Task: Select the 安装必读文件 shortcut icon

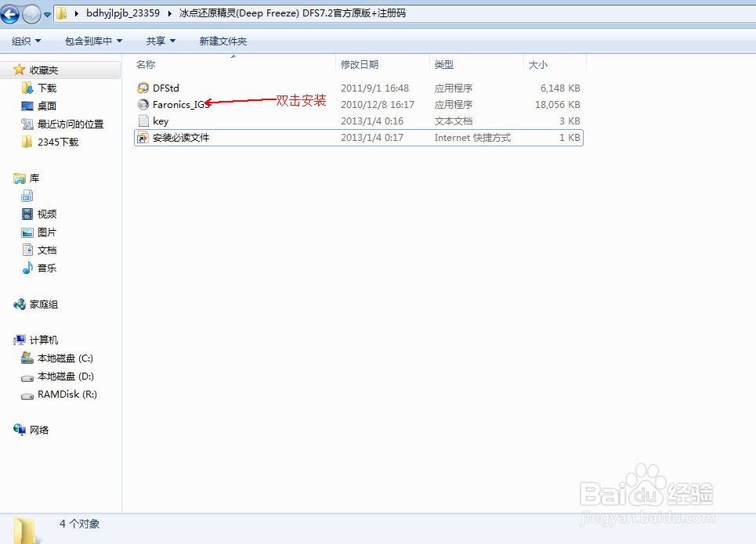Action: (143, 137)
